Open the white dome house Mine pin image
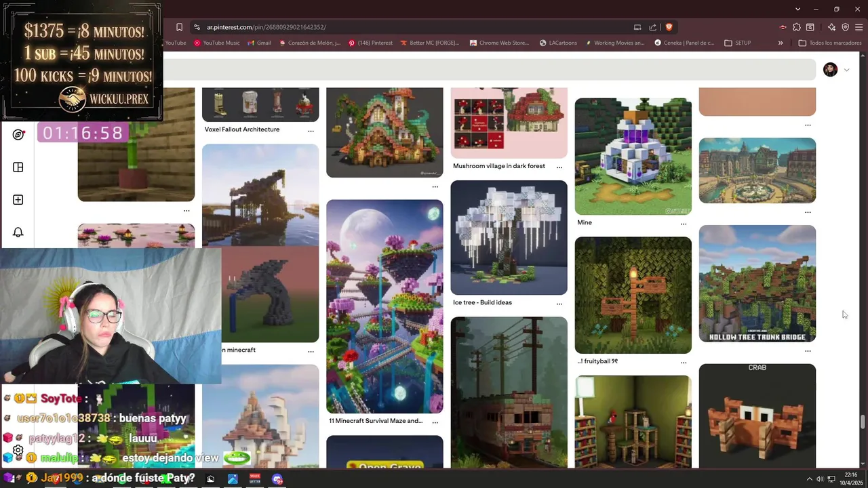868x488 pixels. point(633,157)
